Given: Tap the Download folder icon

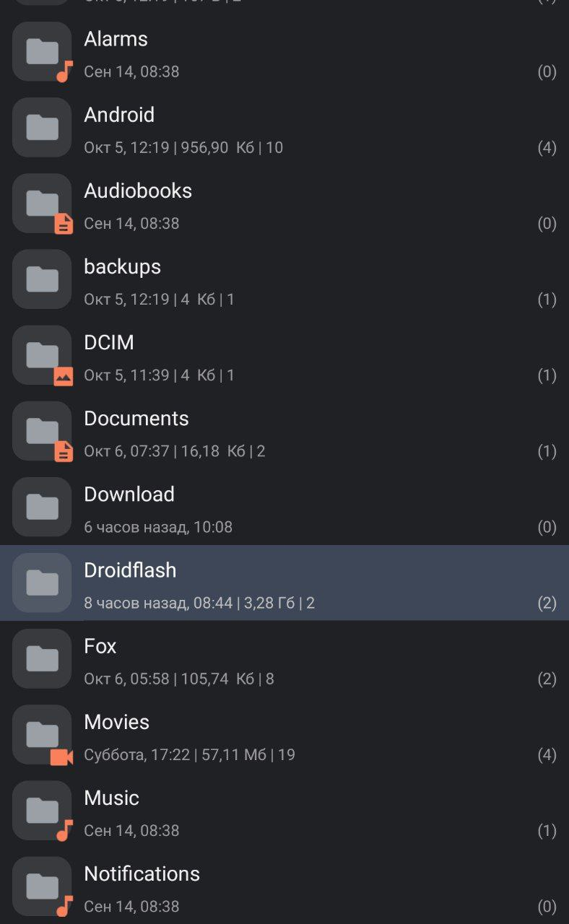Looking at the screenshot, I should [42, 507].
